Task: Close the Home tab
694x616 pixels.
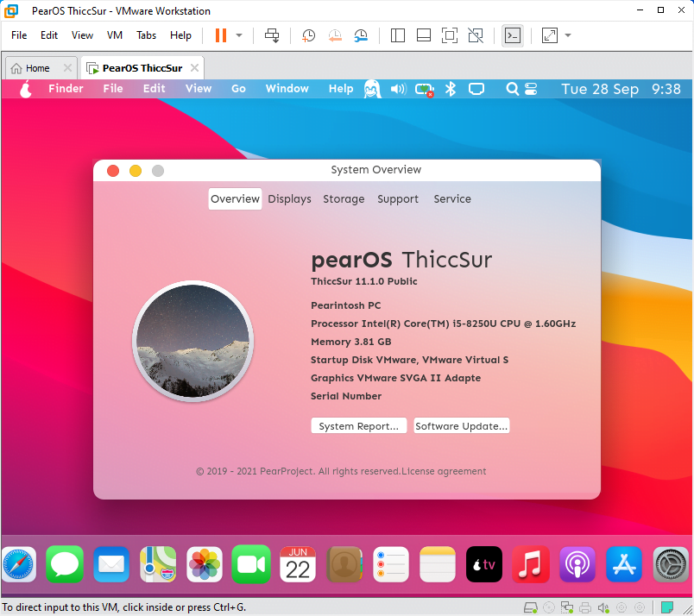Action: pos(67,67)
